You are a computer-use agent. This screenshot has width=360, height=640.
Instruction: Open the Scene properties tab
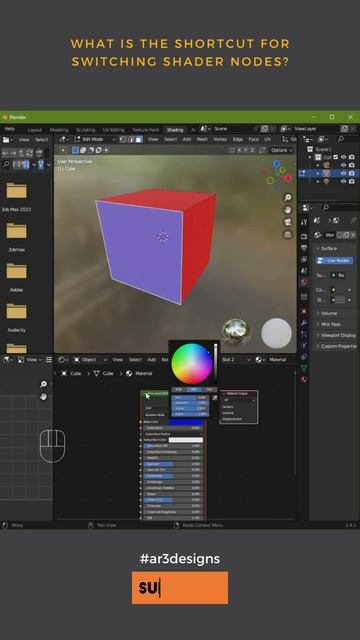pos(304,271)
